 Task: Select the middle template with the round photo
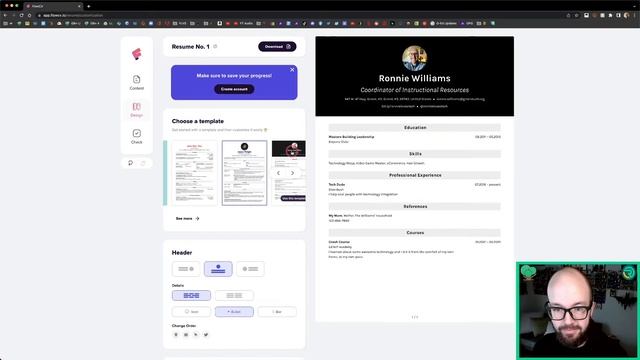coord(244,173)
